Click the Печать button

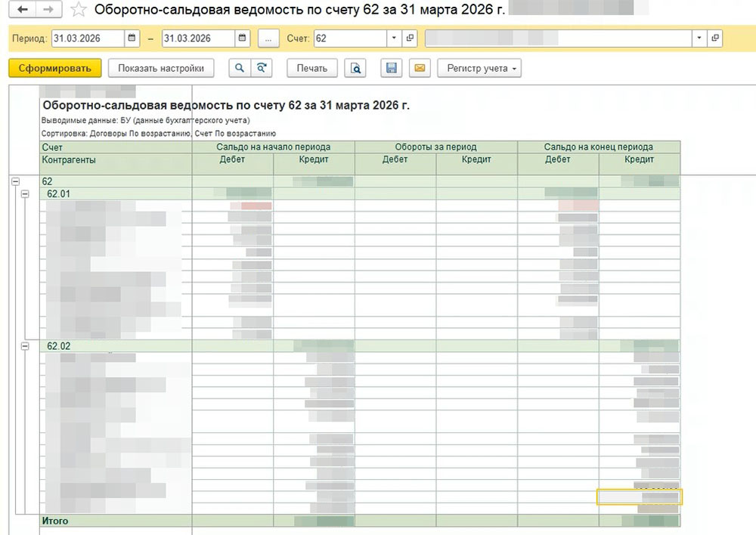311,68
